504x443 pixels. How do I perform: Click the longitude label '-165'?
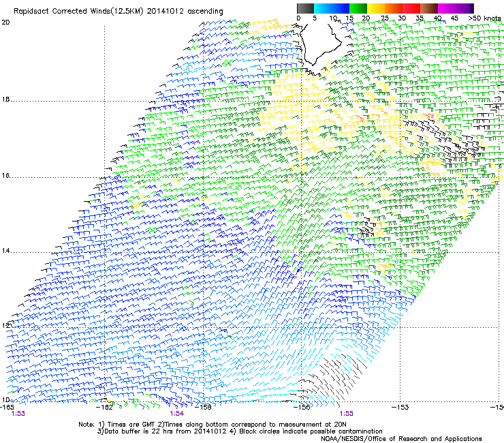coord(7,408)
